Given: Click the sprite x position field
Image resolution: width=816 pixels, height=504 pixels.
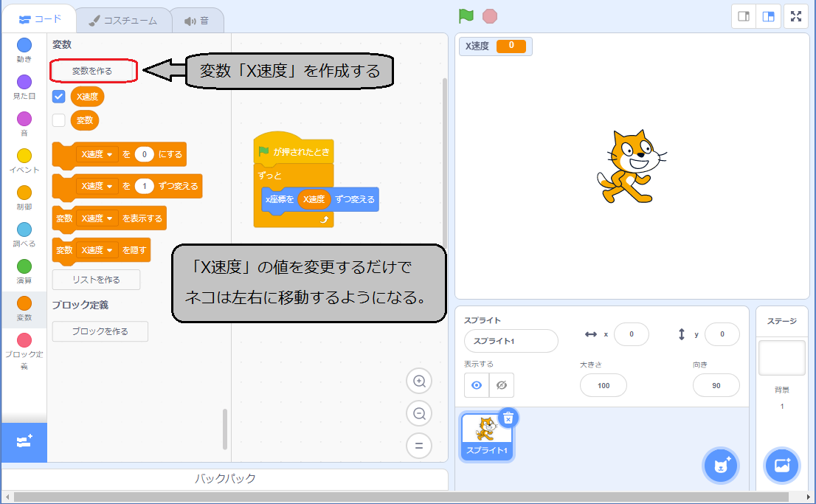Looking at the screenshot, I should click(632, 334).
